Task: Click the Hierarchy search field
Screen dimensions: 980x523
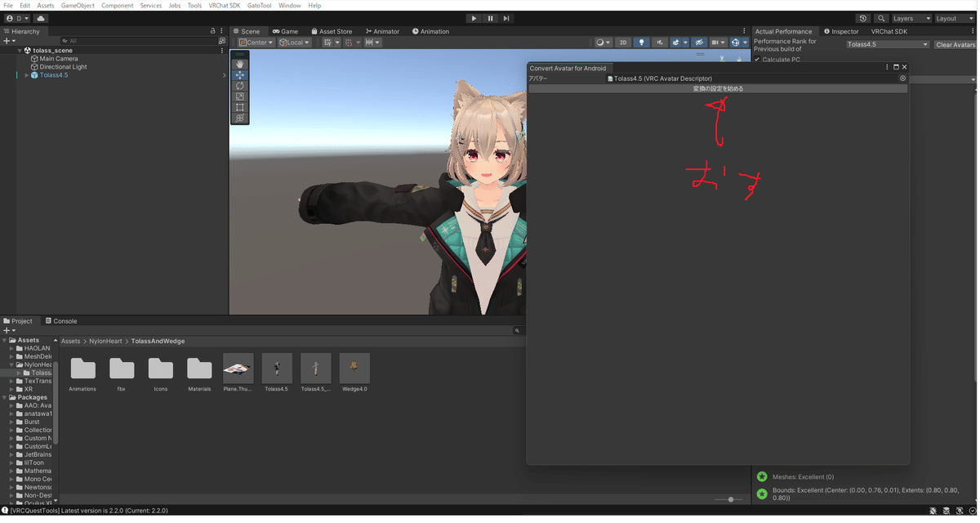Action: point(139,41)
